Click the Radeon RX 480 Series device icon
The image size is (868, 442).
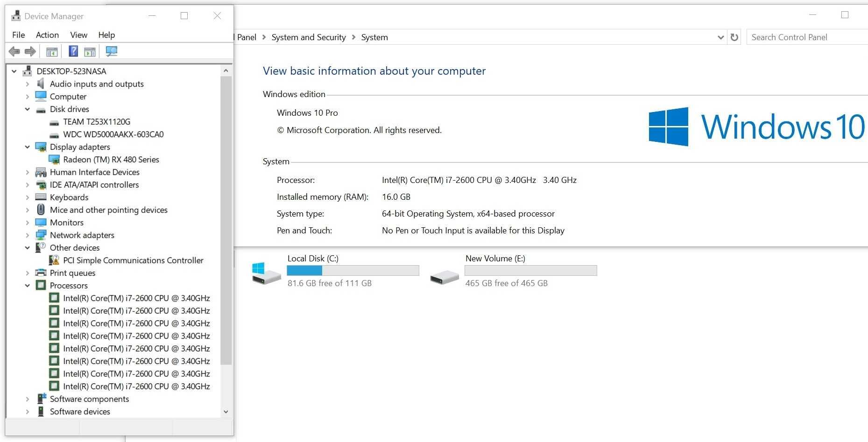(54, 160)
